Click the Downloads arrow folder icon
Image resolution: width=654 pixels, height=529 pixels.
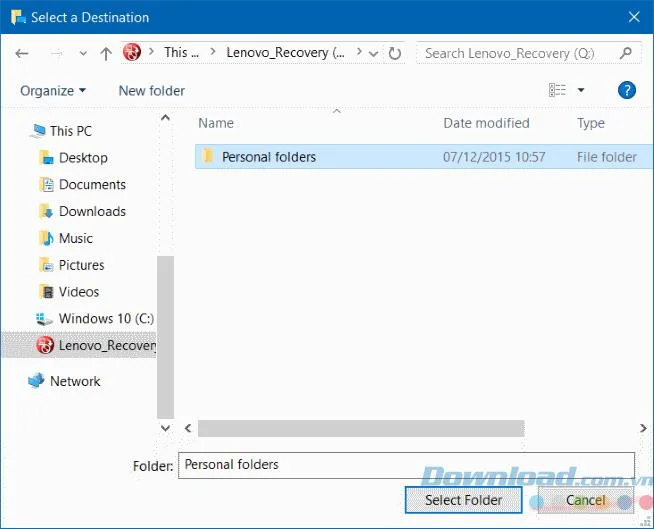(x=46, y=211)
